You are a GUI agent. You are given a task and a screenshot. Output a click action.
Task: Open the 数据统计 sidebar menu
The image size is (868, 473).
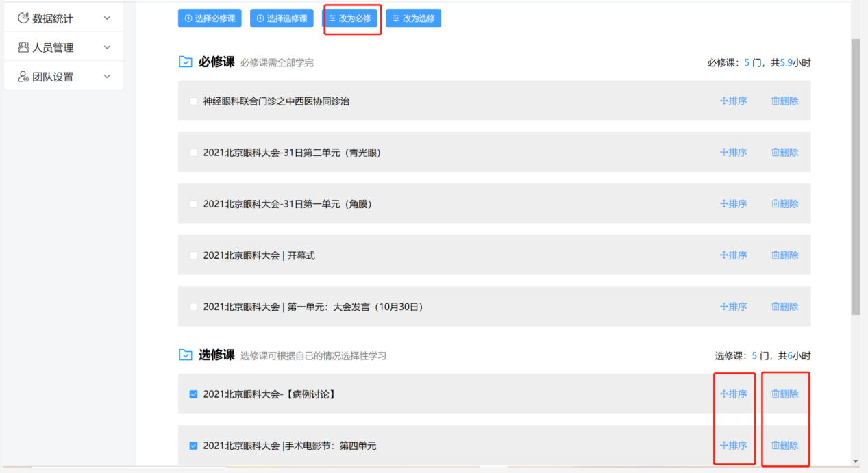click(64, 18)
